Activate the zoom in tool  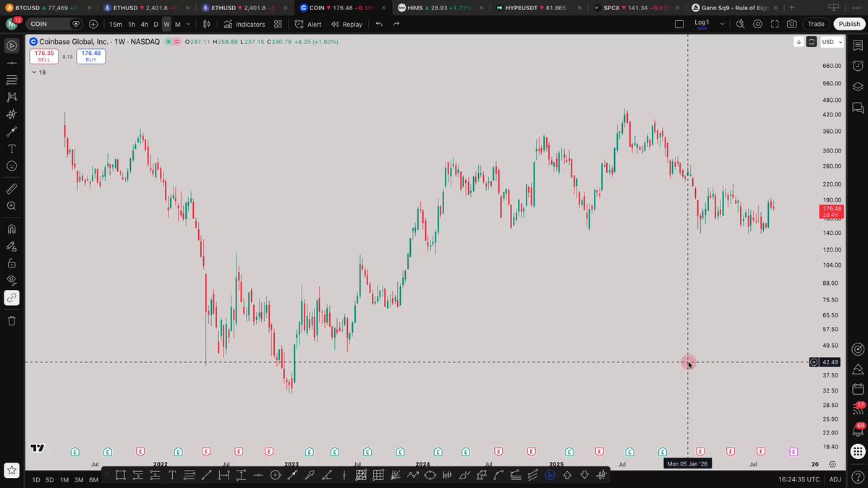[x=12, y=206]
